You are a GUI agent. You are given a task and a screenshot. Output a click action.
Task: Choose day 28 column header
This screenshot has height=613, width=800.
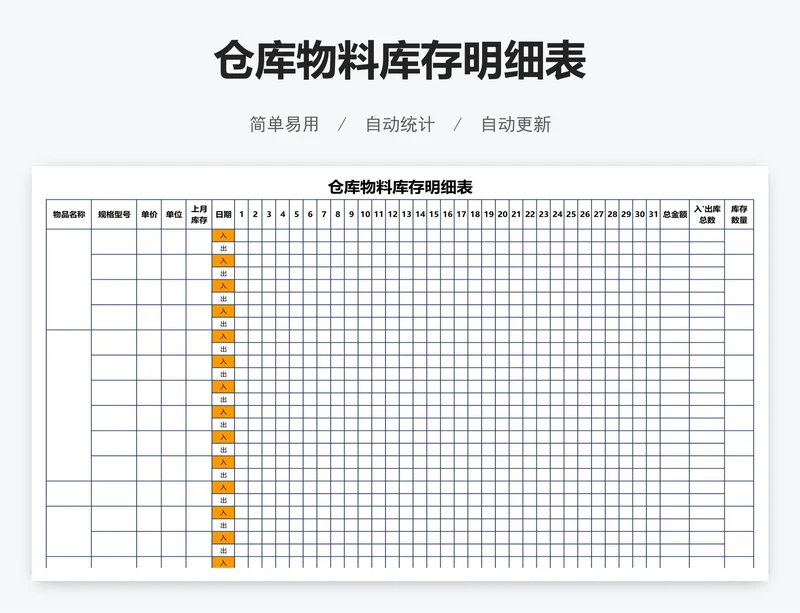pyautogui.click(x=612, y=214)
